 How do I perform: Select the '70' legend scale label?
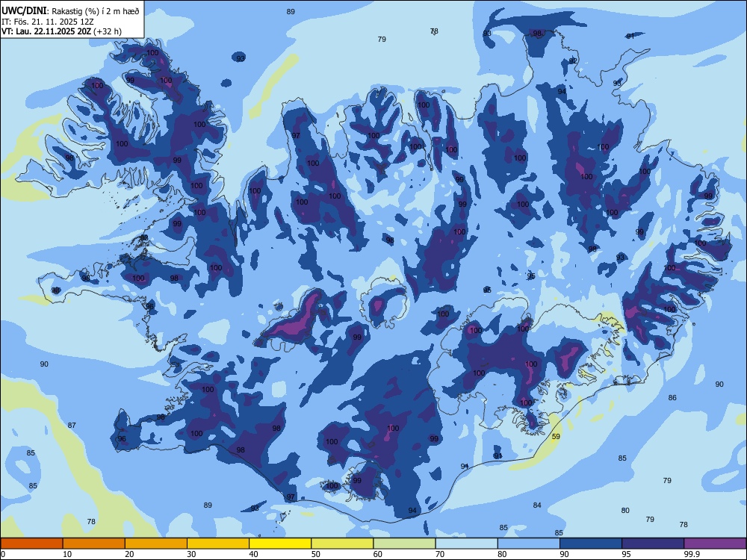(440, 554)
